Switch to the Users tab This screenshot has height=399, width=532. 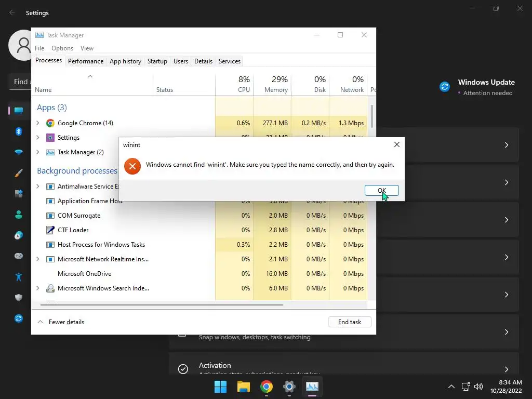click(x=180, y=61)
